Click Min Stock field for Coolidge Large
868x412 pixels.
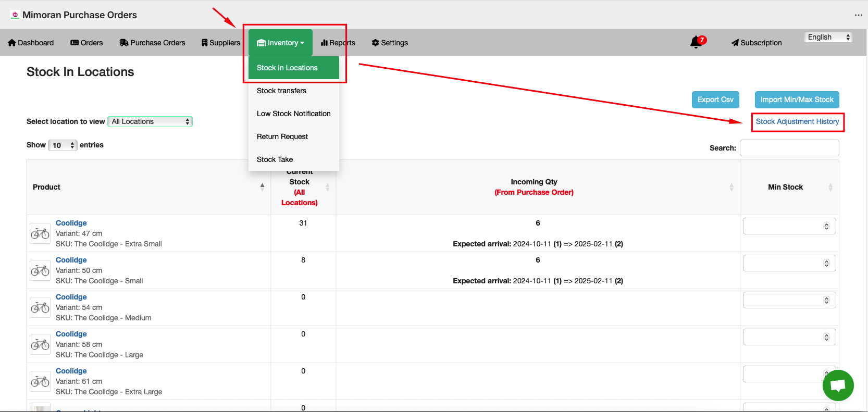[789, 337]
